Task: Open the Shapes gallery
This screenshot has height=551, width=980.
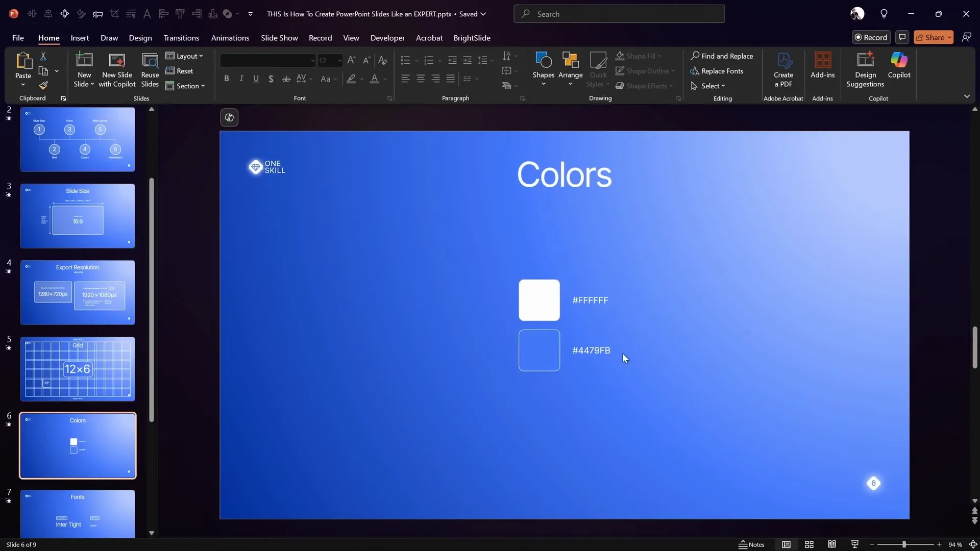Action: 543,68
